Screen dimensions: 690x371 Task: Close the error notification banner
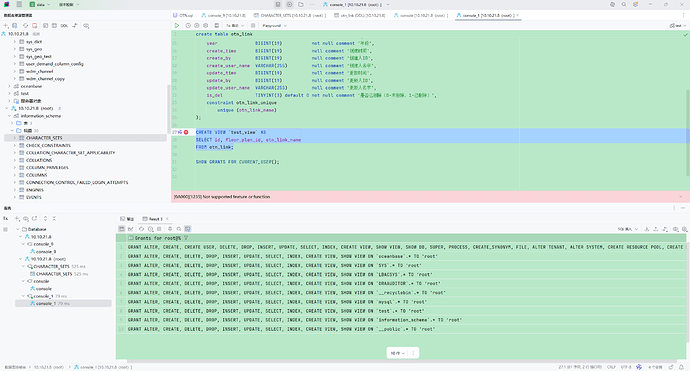pyautogui.click(x=681, y=197)
